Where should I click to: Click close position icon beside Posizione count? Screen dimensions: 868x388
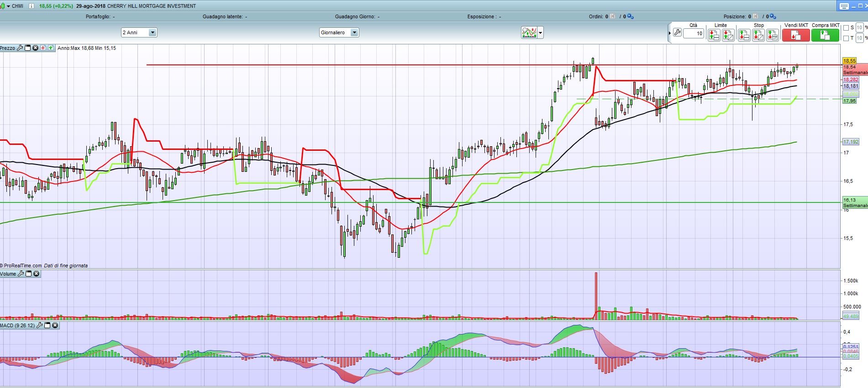(x=755, y=16)
